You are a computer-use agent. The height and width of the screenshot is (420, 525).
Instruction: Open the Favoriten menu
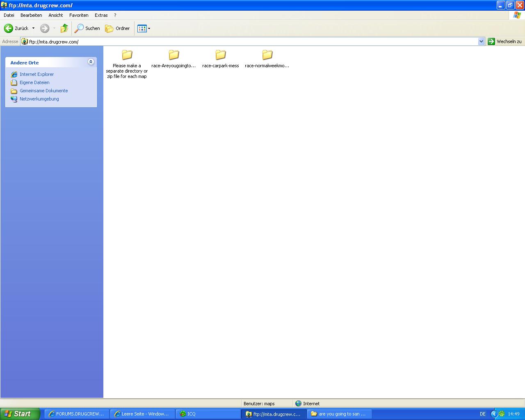[x=79, y=15]
